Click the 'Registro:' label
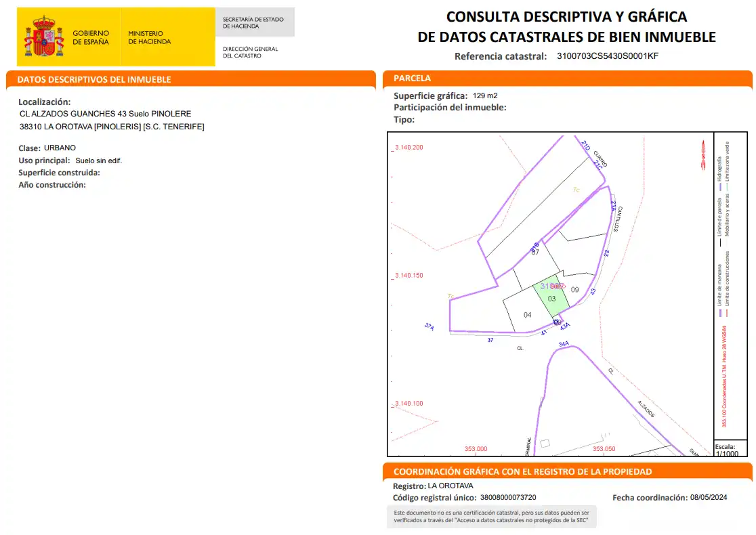This screenshot has width=756, height=535. [x=409, y=486]
